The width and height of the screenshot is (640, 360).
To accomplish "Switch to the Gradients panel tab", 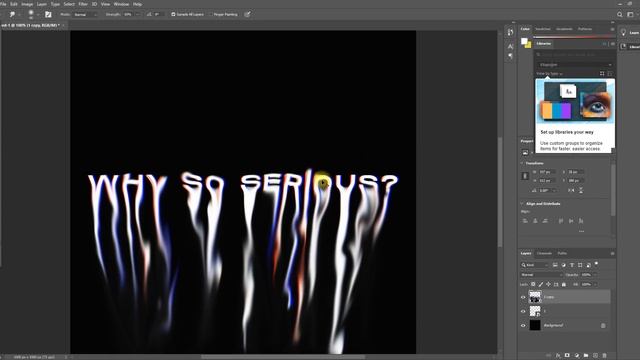I will 564,29.
